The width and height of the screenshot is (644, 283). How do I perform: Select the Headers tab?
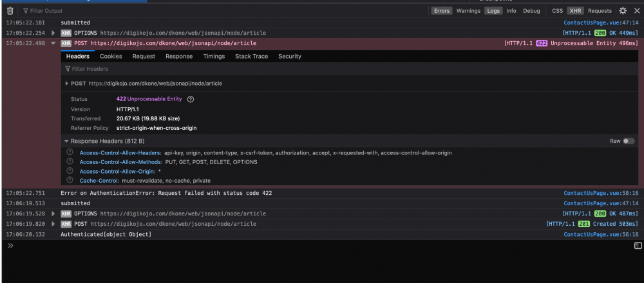(x=78, y=56)
